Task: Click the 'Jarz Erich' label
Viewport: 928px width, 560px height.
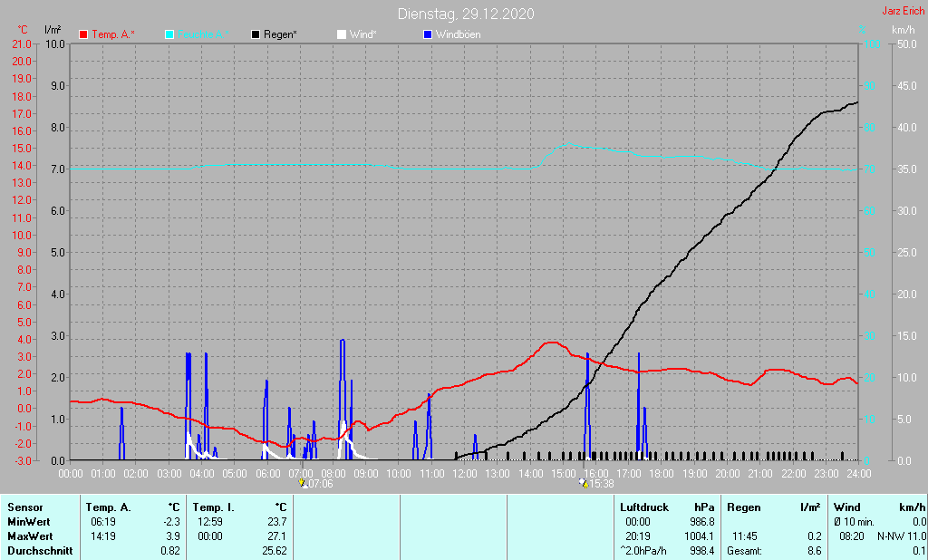Action: pos(904,12)
